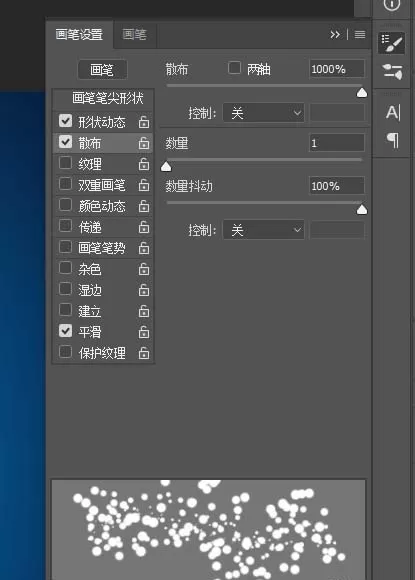Switch to the 画笔 tab
The image size is (415, 580).
click(x=134, y=35)
